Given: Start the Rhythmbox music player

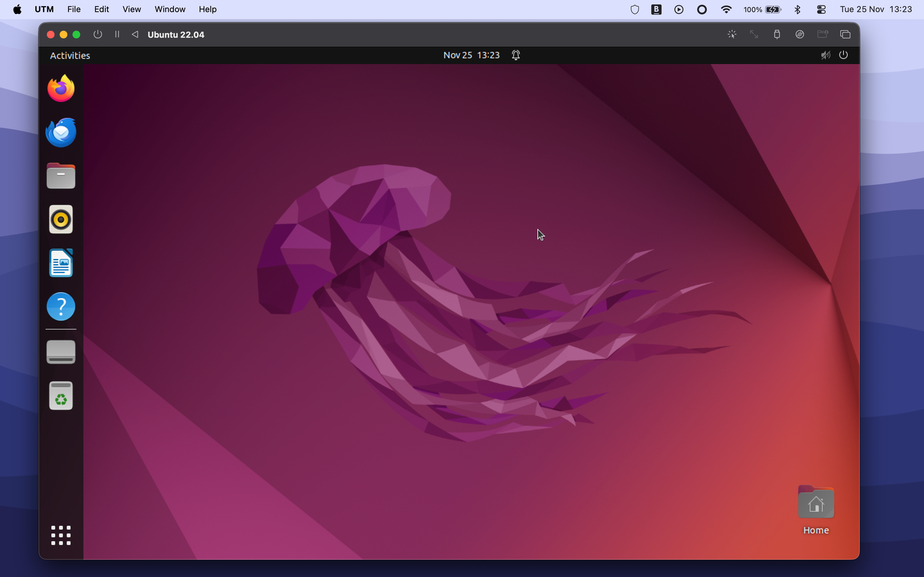Looking at the screenshot, I should (x=60, y=219).
